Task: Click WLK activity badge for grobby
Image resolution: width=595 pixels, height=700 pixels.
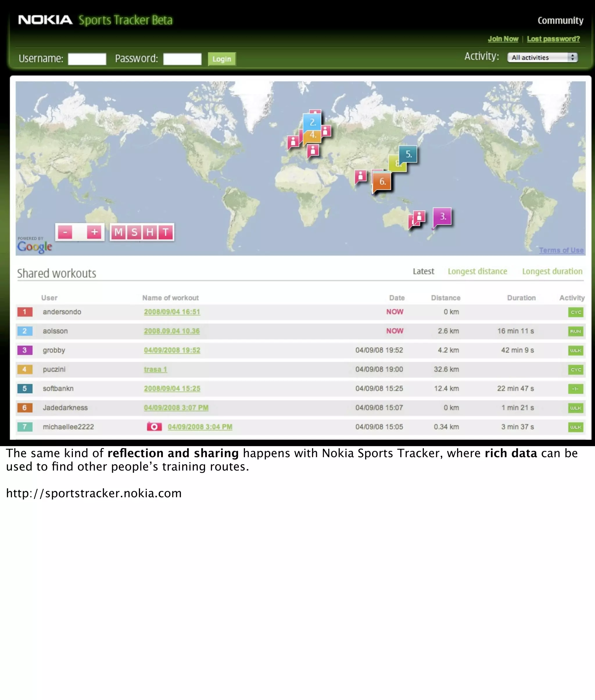Action: [x=576, y=350]
